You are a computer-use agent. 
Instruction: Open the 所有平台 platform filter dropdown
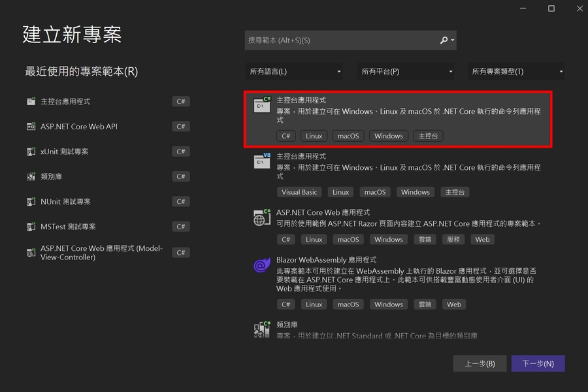tap(407, 72)
